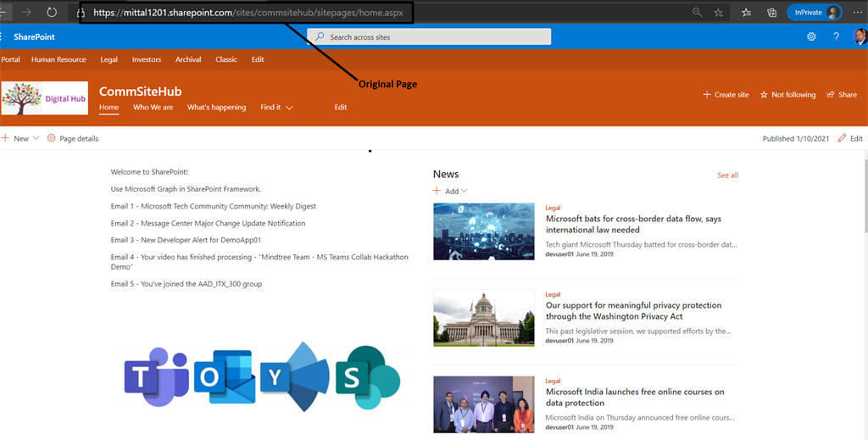
Task: Open the browser Collections icon
Action: 771,12
